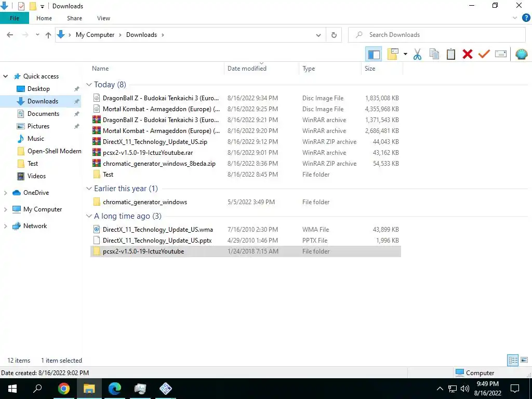Expand the ribbon with the chevron
This screenshot has height=399, width=532.
[515, 18]
